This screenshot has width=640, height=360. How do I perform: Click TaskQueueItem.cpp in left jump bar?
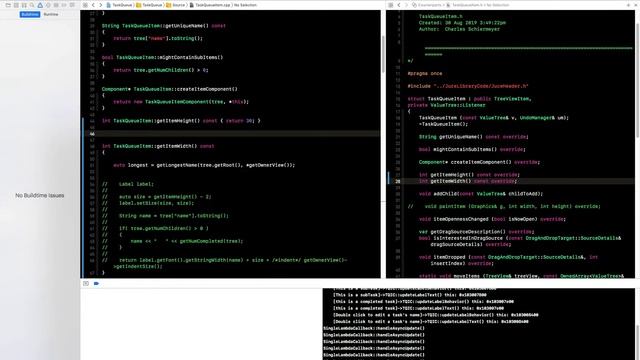coord(210,5)
